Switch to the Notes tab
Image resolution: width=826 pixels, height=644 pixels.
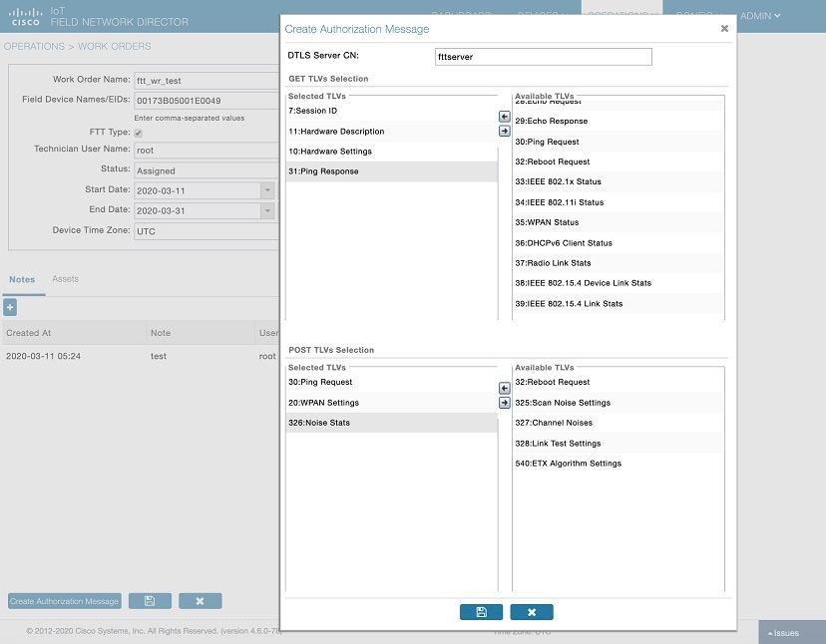click(x=22, y=279)
